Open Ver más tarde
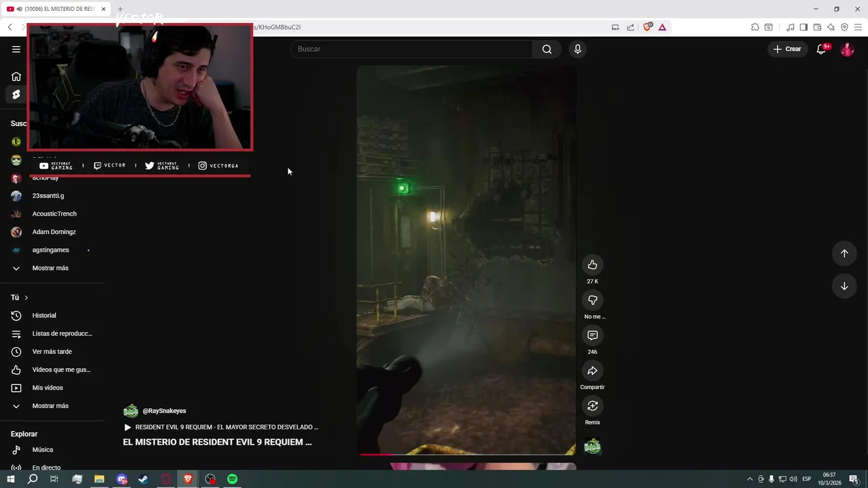Screen dimensions: 868x488 click(x=52, y=352)
